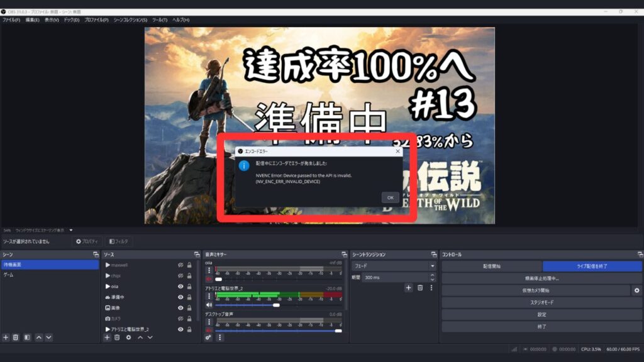The image size is (644, 362).
Task: Close the エンコードエラー dialog with X
Action: coord(397,151)
